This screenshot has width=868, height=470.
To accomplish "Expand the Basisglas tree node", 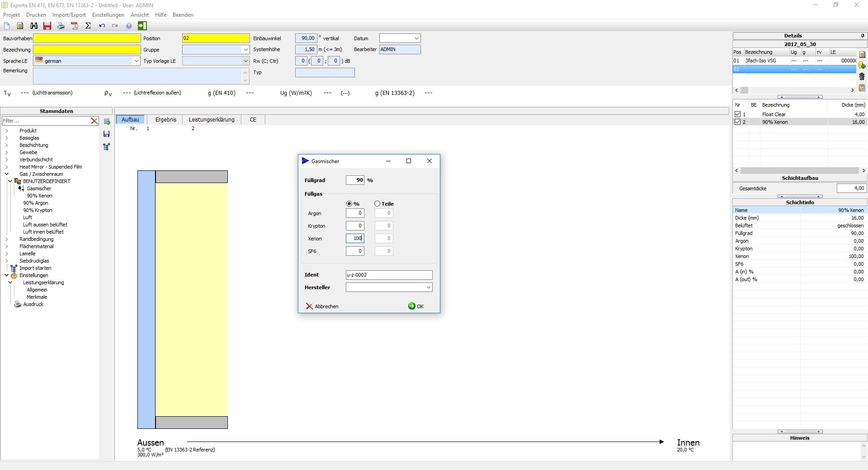I will click(x=6, y=138).
